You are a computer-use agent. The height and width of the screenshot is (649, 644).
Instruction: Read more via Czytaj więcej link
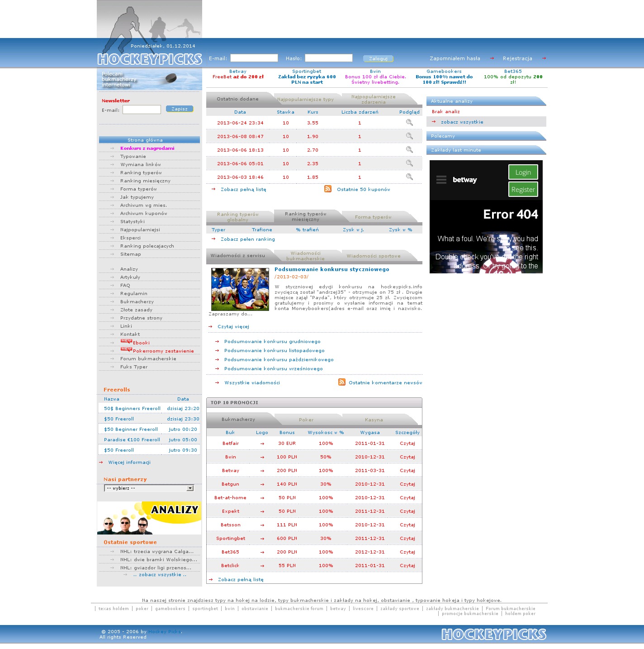pos(233,326)
